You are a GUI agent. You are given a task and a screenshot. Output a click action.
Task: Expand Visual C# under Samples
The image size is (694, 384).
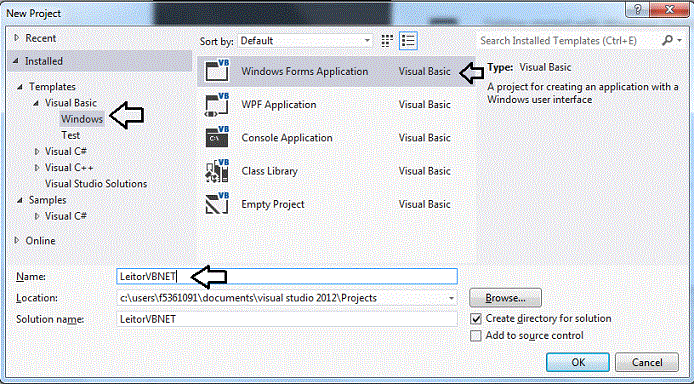pyautogui.click(x=37, y=216)
